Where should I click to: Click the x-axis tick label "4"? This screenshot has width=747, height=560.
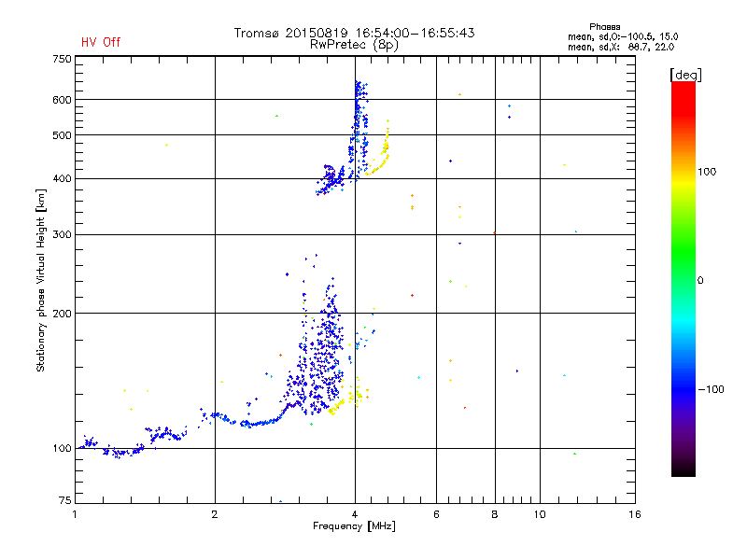click(x=355, y=514)
